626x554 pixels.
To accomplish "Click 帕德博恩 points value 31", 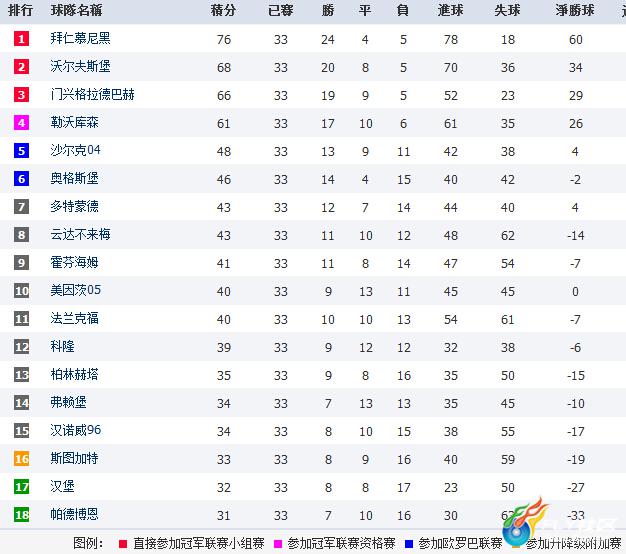I will coord(224,516).
